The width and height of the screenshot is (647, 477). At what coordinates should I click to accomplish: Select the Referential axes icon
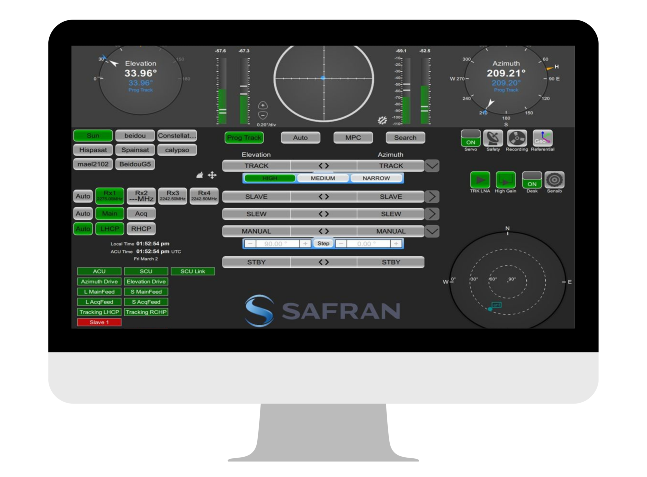point(542,138)
